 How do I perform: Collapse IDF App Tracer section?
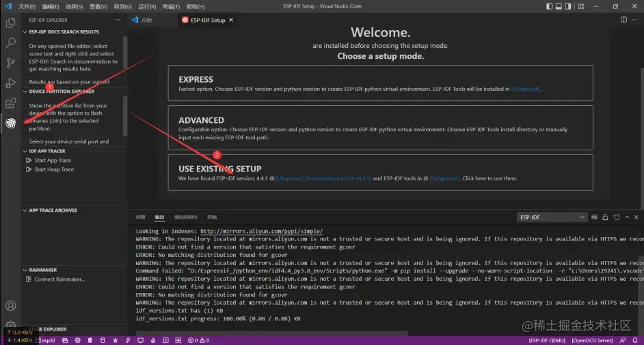(74, 151)
